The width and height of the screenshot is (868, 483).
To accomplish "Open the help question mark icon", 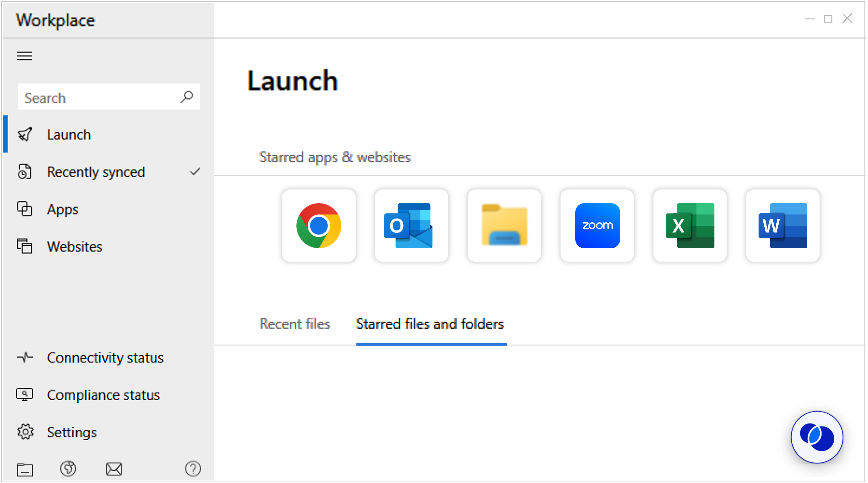I will 193,468.
